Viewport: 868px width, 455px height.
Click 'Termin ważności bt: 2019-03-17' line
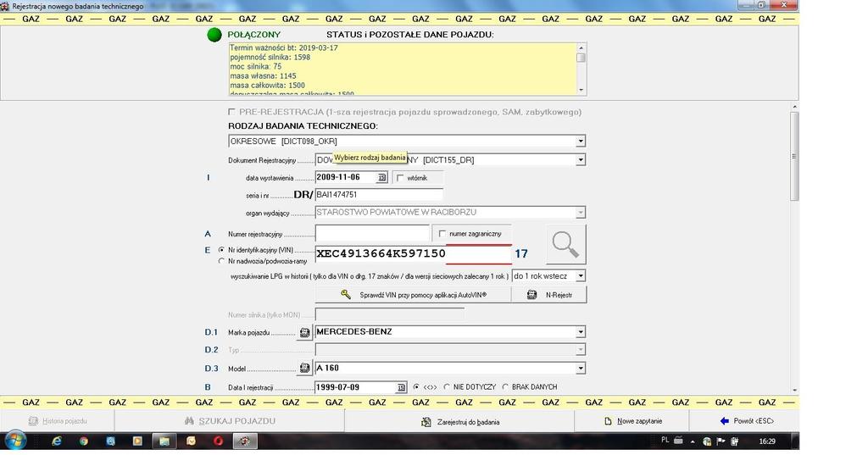coord(284,48)
